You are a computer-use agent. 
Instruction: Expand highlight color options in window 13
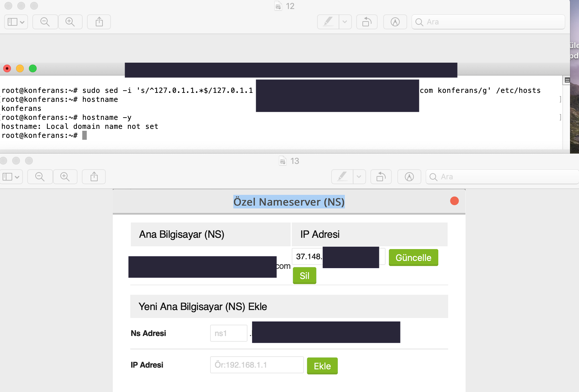pos(359,177)
